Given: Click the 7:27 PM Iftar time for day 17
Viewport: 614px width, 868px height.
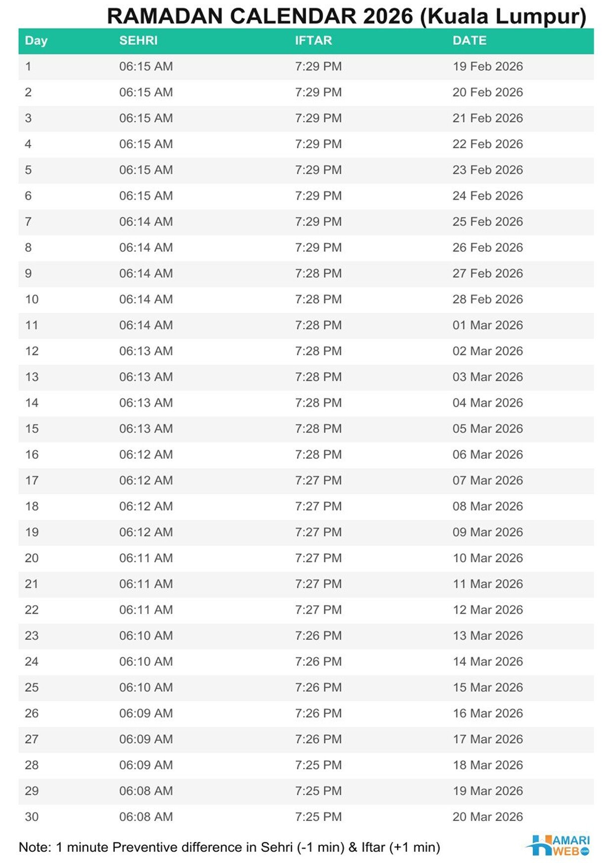Looking at the screenshot, I should coord(318,481).
